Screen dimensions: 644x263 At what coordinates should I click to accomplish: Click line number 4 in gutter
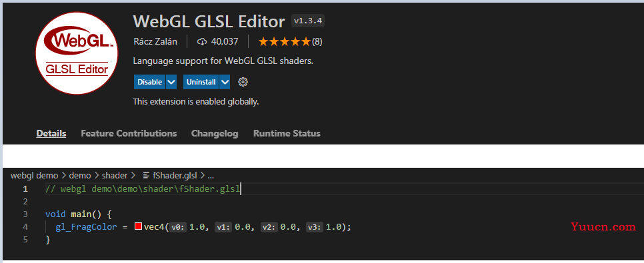[x=25, y=227]
